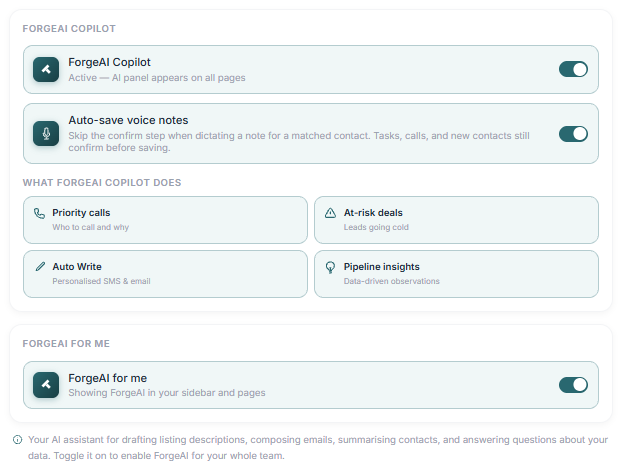The image size is (622, 470).
Task: Click the Auto Write pencil icon
Action: click(x=40, y=267)
